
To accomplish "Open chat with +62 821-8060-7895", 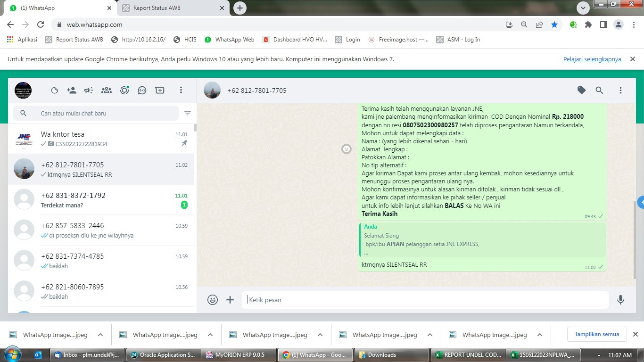I will click(x=101, y=291).
